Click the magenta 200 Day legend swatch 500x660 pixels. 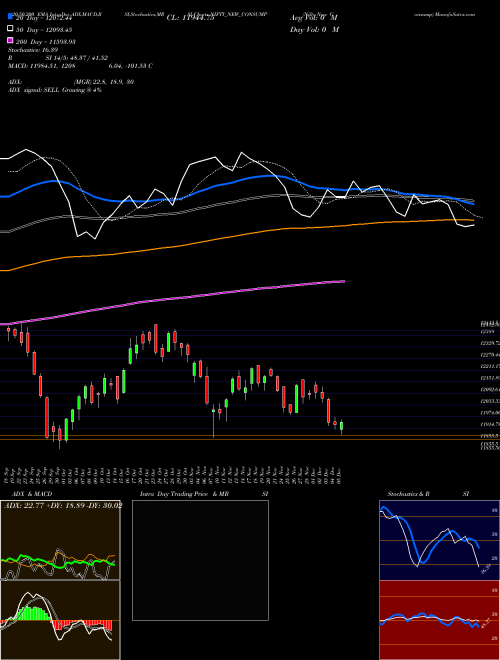[10, 41]
